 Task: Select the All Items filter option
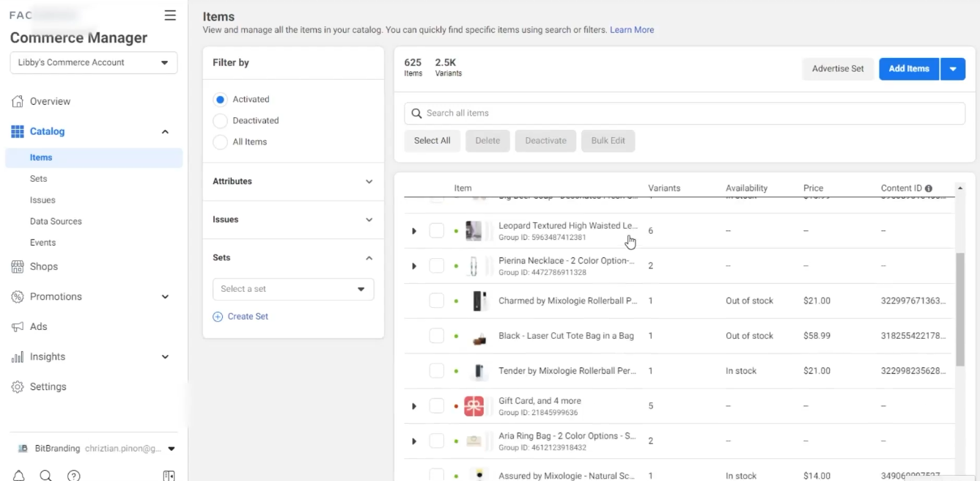(220, 142)
